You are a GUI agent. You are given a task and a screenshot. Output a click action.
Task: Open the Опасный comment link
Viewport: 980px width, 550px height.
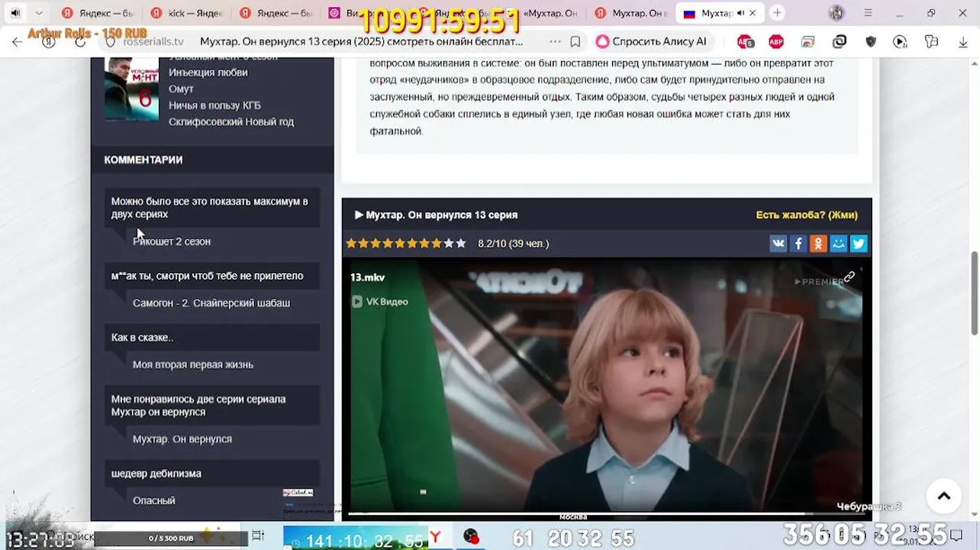154,500
